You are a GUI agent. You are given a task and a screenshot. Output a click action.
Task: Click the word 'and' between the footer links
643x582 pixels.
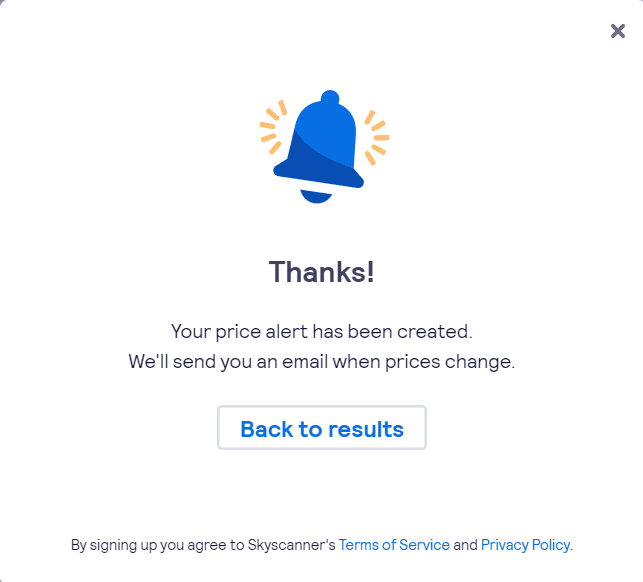(465, 545)
